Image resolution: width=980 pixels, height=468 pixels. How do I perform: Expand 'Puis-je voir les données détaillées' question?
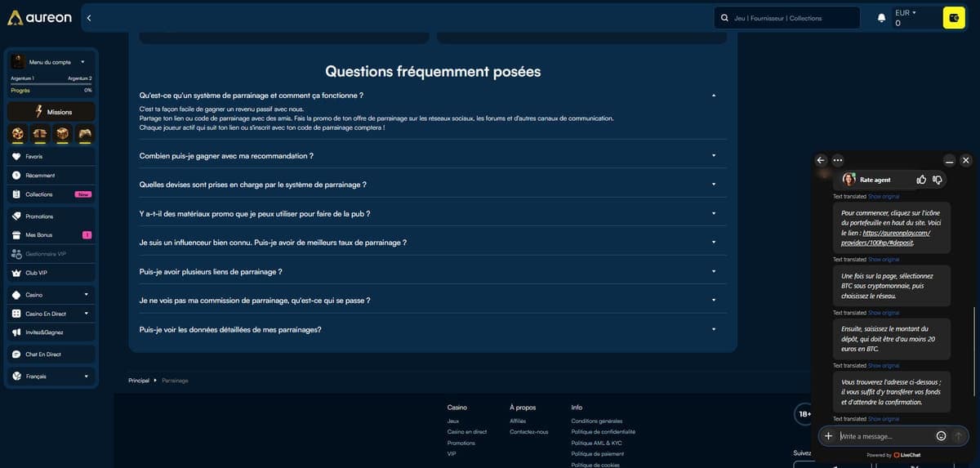[433, 330]
